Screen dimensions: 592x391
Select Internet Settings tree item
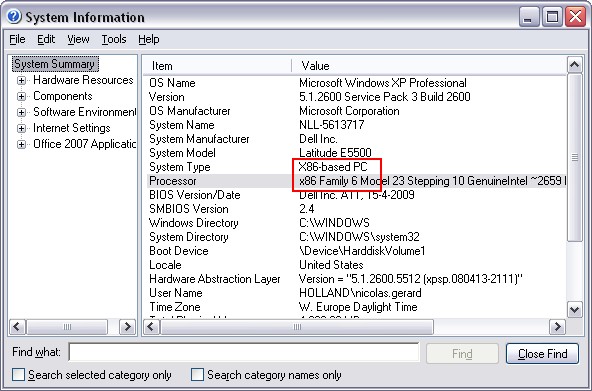coord(72,128)
